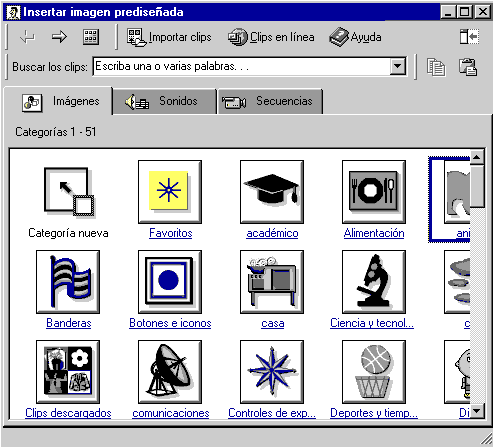Click the Copy icon beside search box

click(436, 67)
